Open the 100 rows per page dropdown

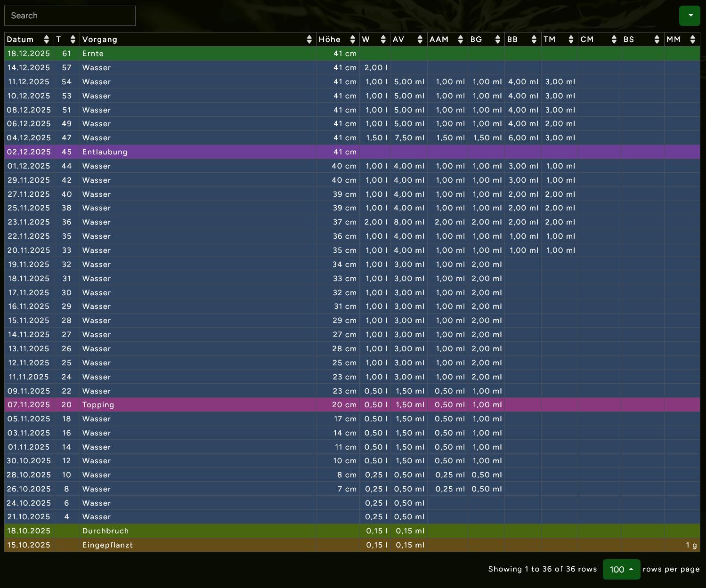[x=621, y=570]
